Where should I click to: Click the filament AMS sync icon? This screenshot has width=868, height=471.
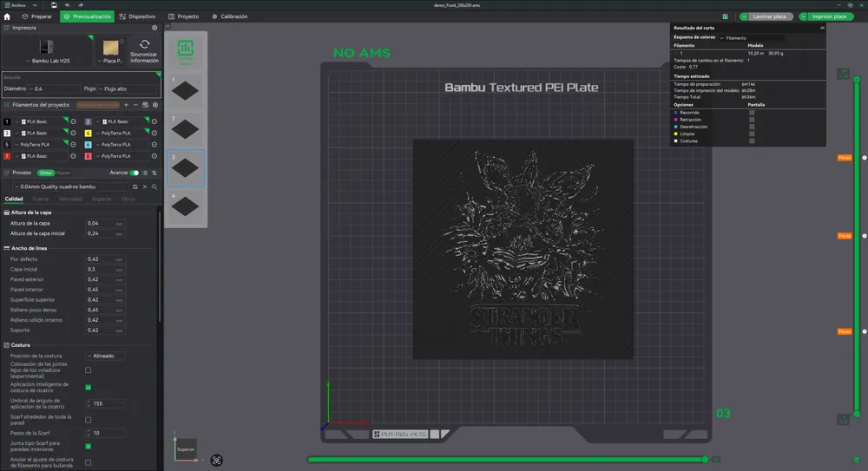pyautogui.click(x=145, y=105)
